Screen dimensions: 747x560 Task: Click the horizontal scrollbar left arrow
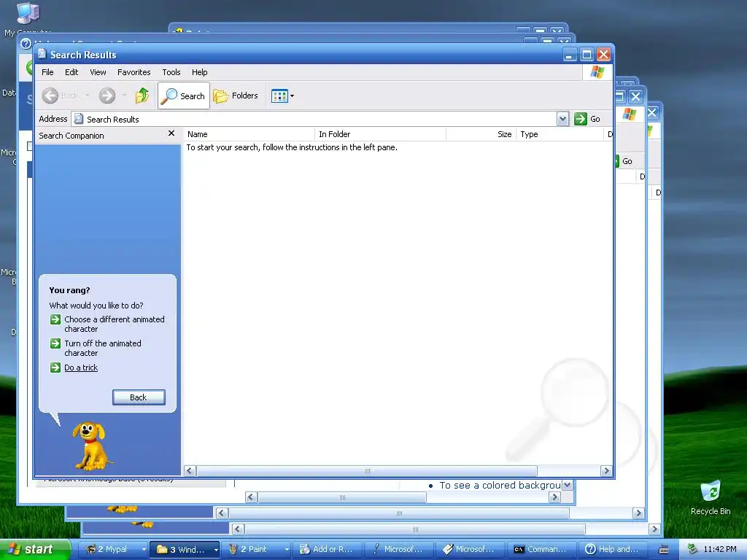click(x=190, y=470)
